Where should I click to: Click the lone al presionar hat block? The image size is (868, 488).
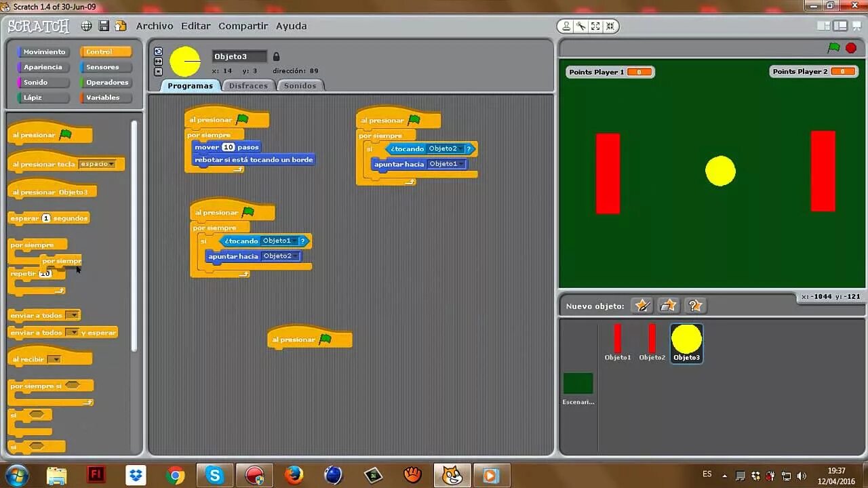tap(310, 338)
